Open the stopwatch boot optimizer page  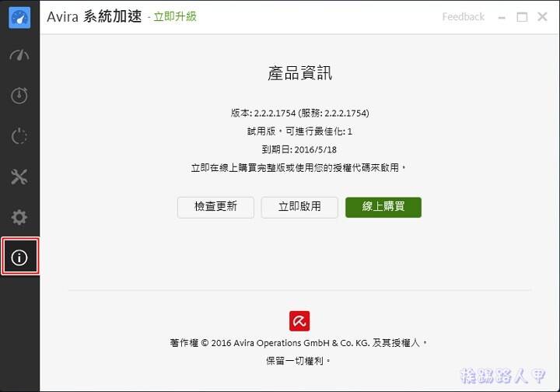pyautogui.click(x=19, y=96)
